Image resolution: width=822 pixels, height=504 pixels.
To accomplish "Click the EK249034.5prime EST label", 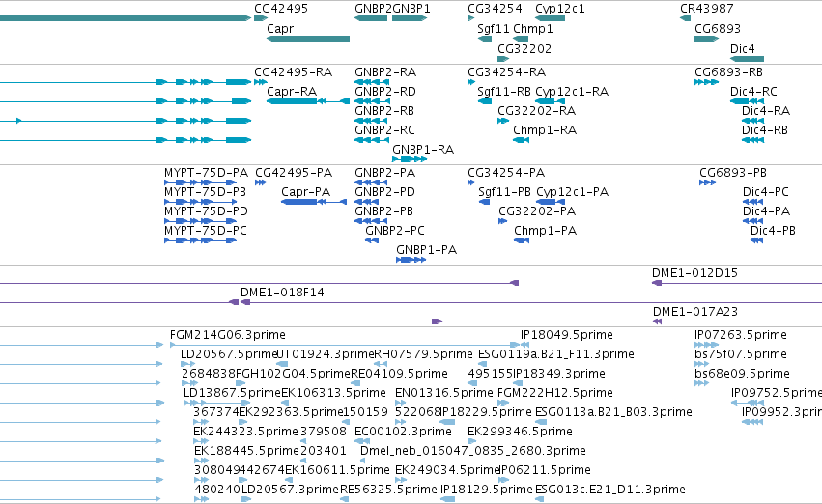I will coord(447,470).
